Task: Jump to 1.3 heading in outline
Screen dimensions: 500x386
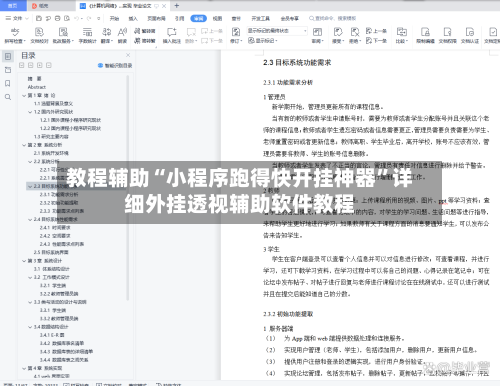Action: click(51, 137)
